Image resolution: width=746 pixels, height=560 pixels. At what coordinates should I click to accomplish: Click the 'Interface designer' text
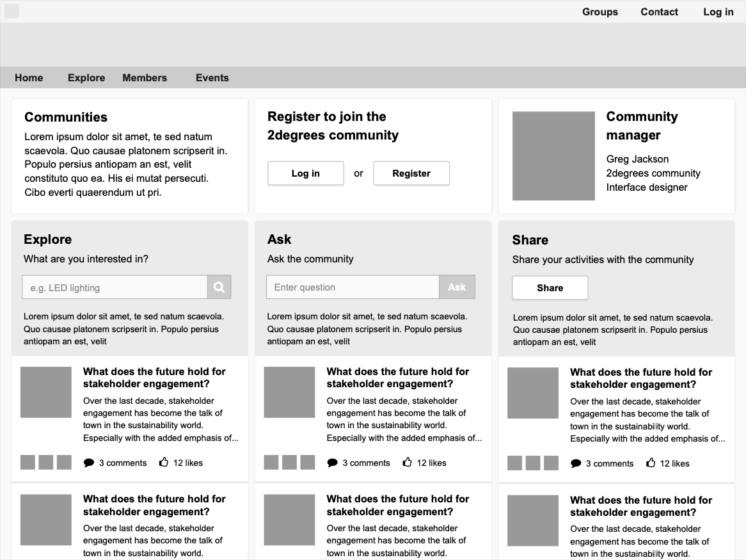(647, 188)
